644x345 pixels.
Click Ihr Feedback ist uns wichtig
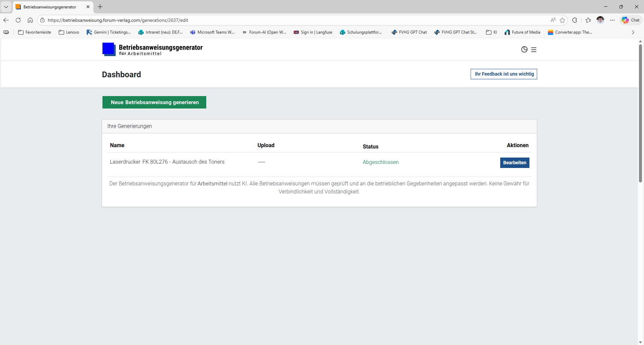pyautogui.click(x=504, y=74)
